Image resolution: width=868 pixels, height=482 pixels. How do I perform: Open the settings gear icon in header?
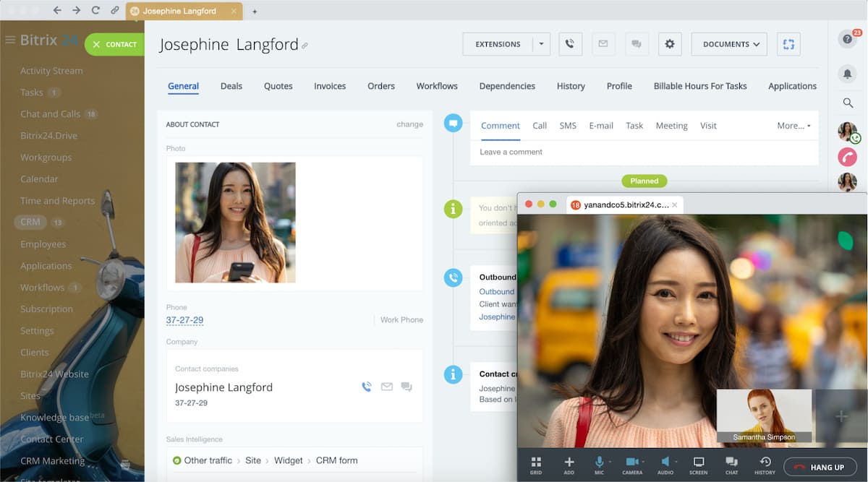[669, 44]
